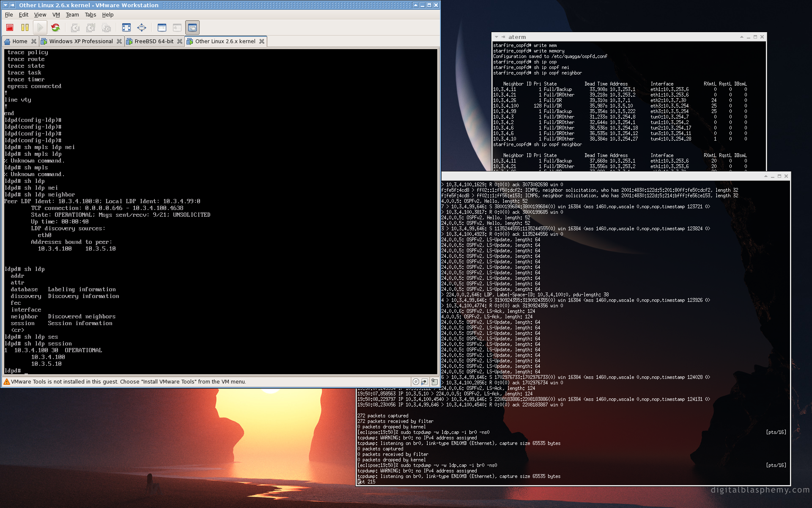Toggle the sticky pin icon on aterm title bar
Viewport: 812px width, 508px height.
point(503,37)
